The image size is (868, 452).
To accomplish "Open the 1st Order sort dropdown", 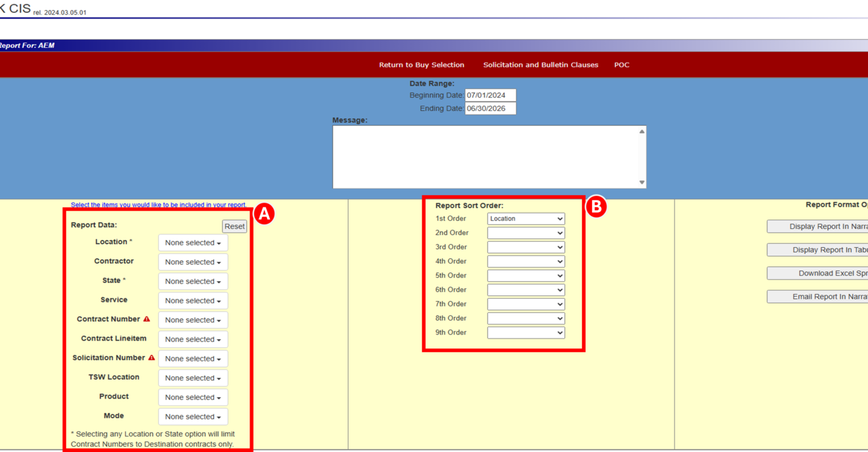I will pos(526,219).
